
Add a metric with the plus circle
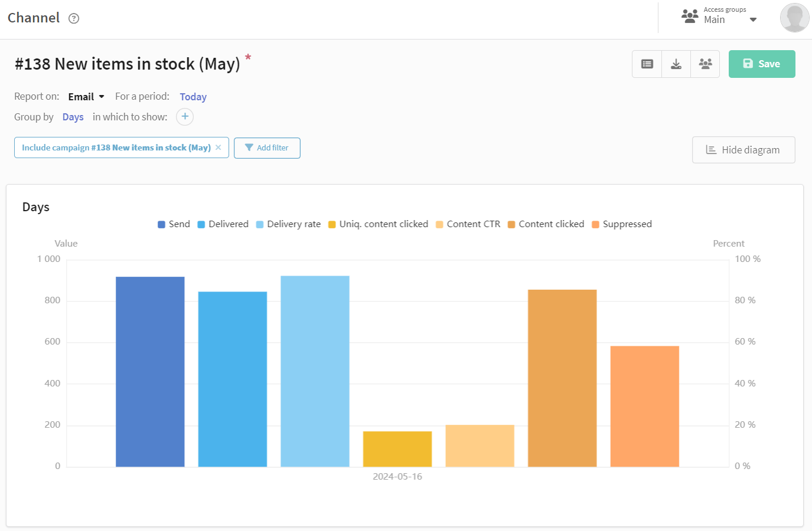point(185,117)
